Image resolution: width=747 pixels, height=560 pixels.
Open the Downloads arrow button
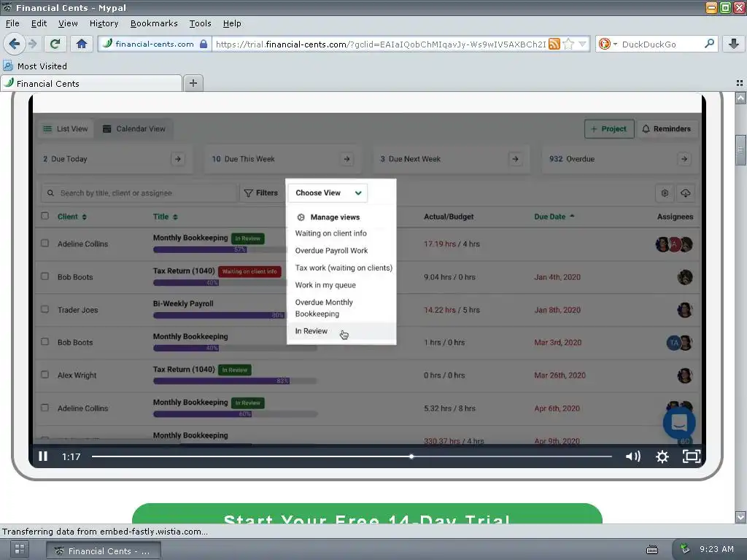pyautogui.click(x=734, y=44)
